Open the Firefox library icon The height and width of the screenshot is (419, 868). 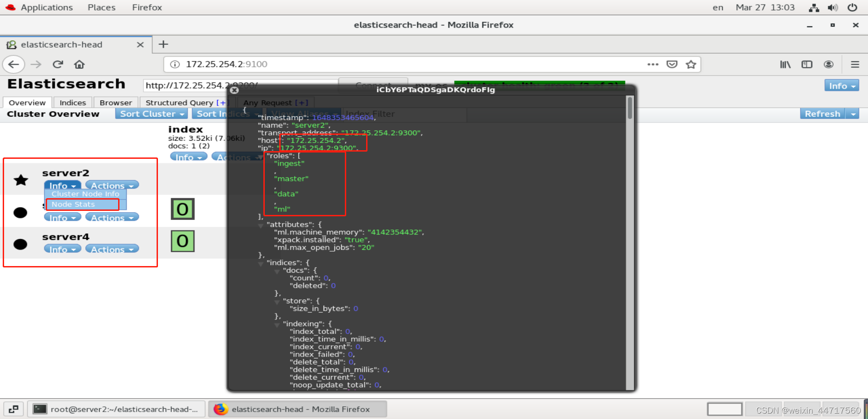pyautogui.click(x=785, y=64)
